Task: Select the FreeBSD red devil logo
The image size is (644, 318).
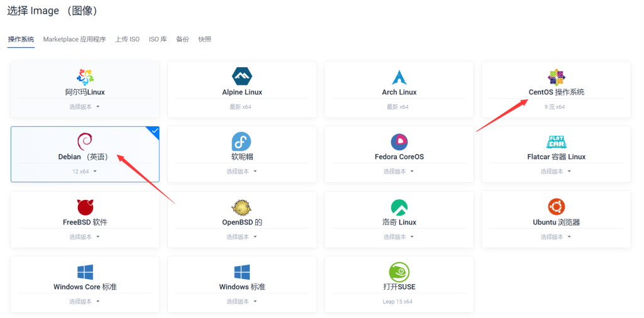Action: tap(85, 207)
